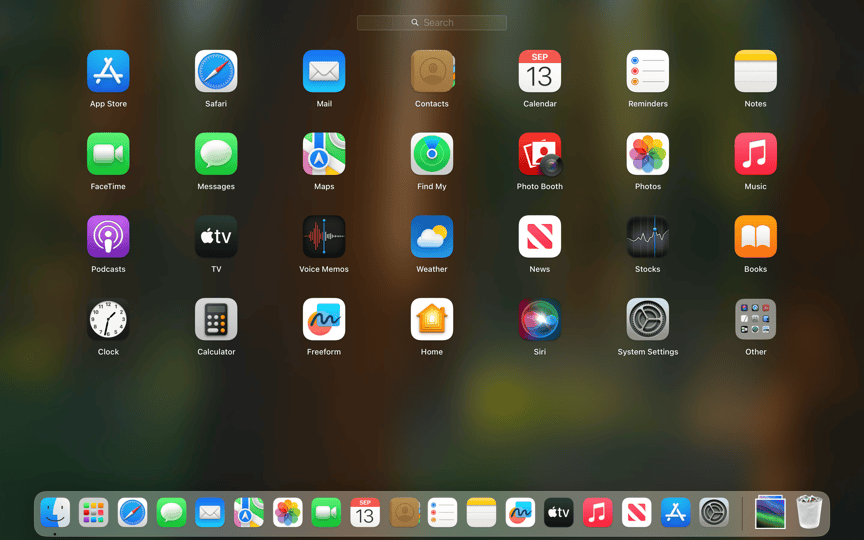The width and height of the screenshot is (864, 540).
Task: Open the TV app from the Dock
Action: point(559,512)
